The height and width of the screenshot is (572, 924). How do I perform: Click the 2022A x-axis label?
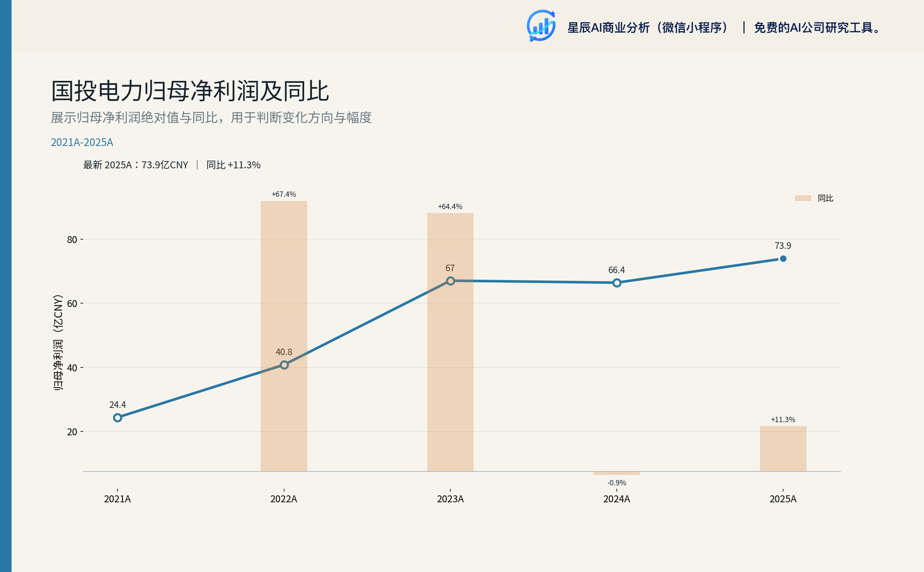pos(284,499)
